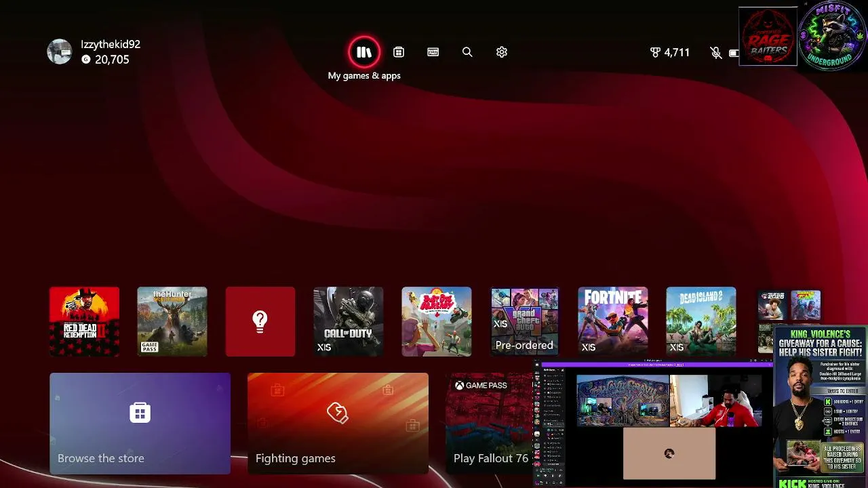The image size is (868, 488).
Task: Launch theHunter game tile
Action: point(172,321)
